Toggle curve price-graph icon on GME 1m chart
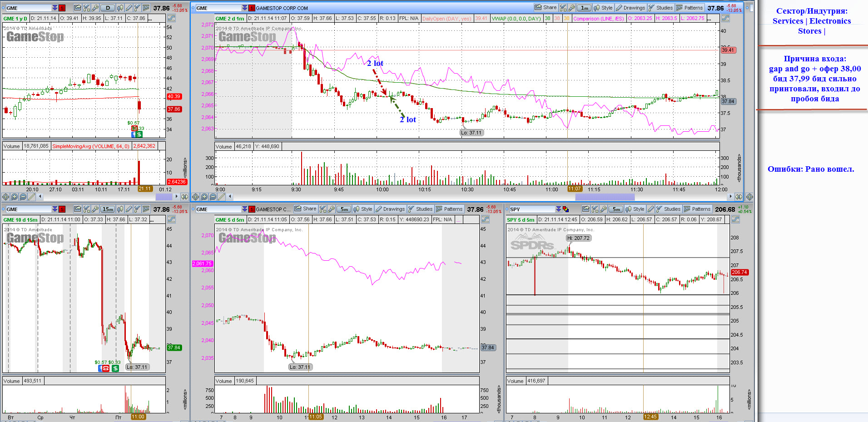Viewport: 868px width, 422px height. coord(725,18)
